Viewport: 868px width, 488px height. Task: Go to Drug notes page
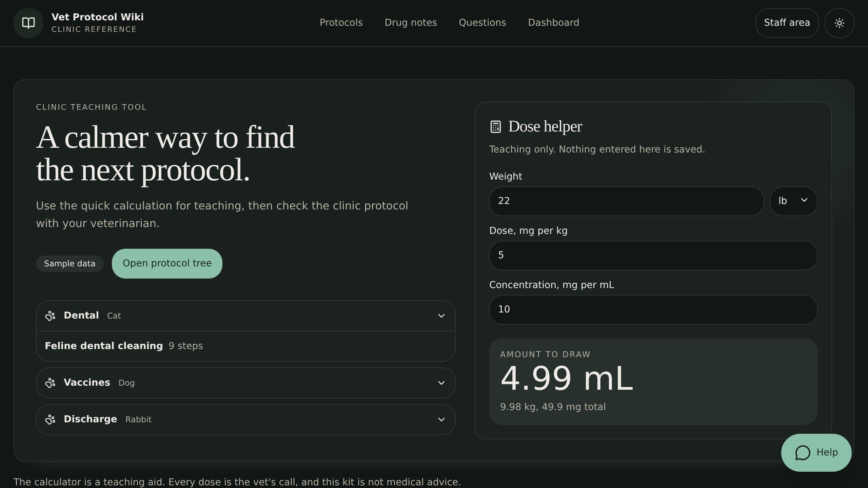(x=411, y=22)
